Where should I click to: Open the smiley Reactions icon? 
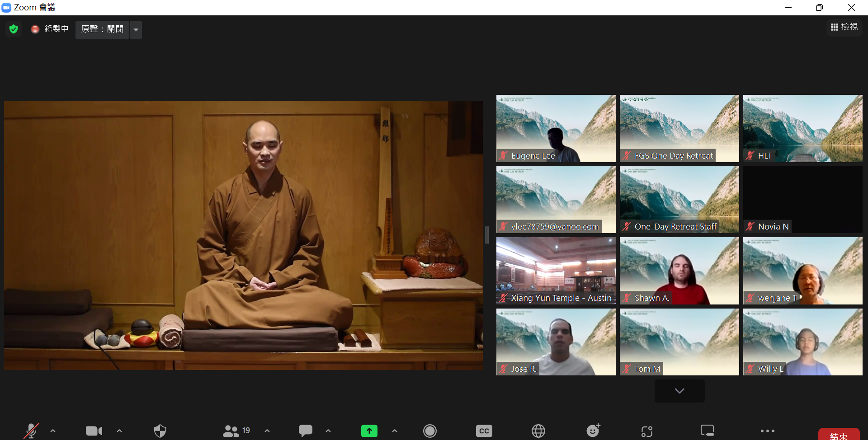(593, 431)
